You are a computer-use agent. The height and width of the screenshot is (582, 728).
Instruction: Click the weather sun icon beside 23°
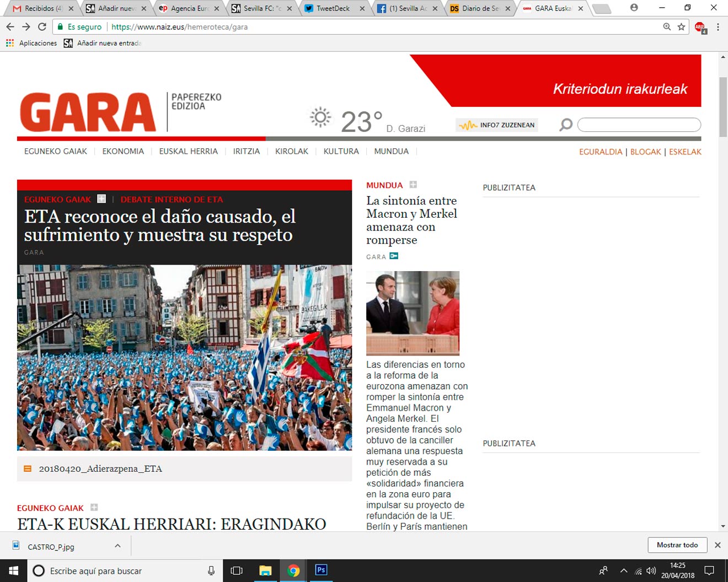point(320,117)
